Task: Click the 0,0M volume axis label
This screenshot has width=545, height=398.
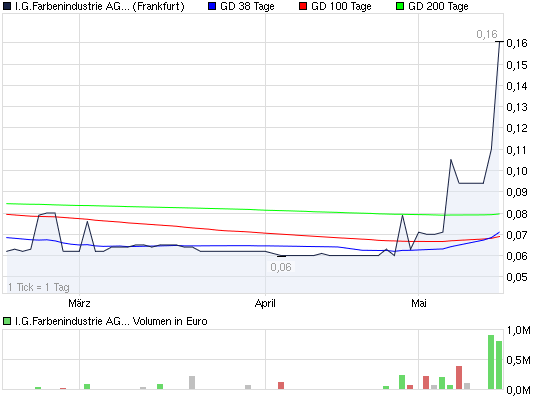Action: click(x=519, y=390)
